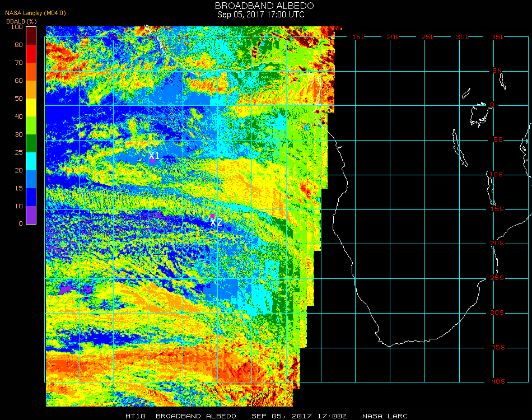This screenshot has height=420, width=532.
Task: Select the dark green 25–30 legend swatch
Action: click(x=31, y=143)
